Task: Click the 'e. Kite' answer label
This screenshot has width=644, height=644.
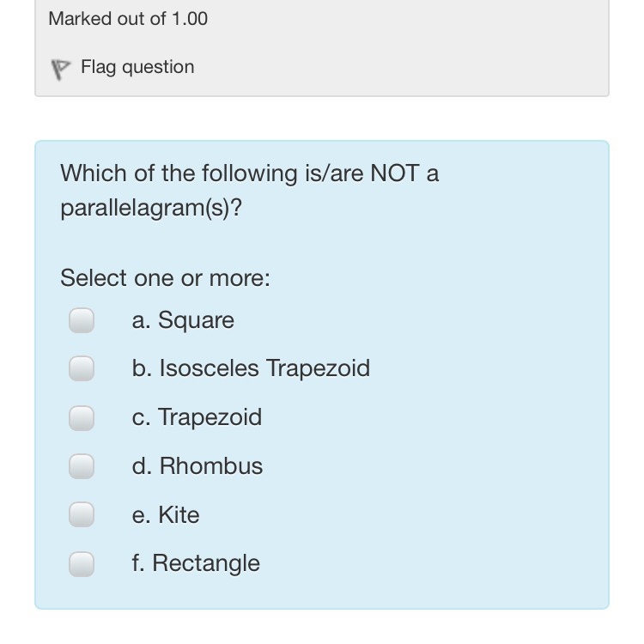Action: (x=166, y=515)
